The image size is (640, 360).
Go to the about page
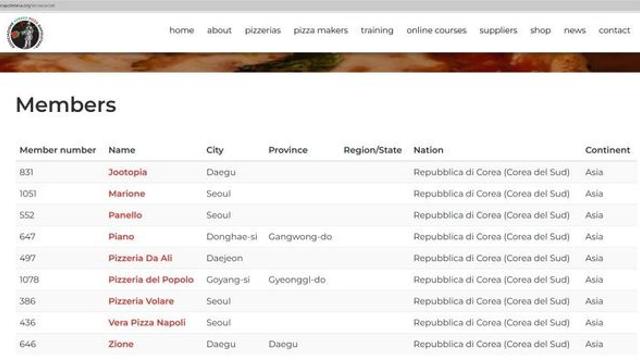(219, 30)
